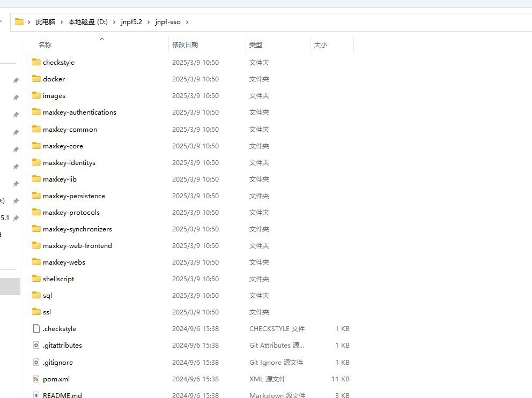The image size is (532, 398).
Task: Select the docker folder icon
Action: [x=36, y=79]
